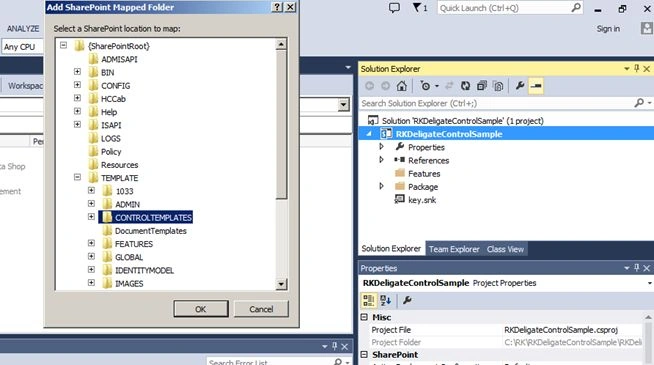
Task: Click Alphabetical sort icon in Properties panel
Action: [x=386, y=300]
